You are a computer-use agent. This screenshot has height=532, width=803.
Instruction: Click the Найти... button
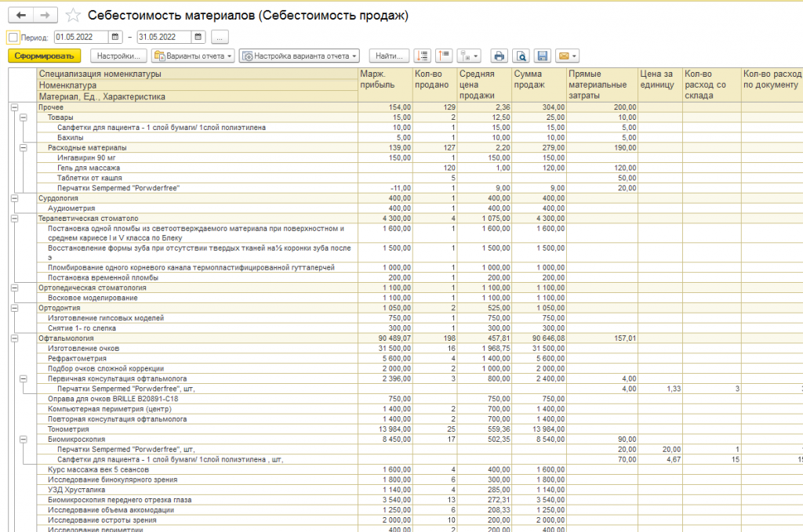coord(389,56)
